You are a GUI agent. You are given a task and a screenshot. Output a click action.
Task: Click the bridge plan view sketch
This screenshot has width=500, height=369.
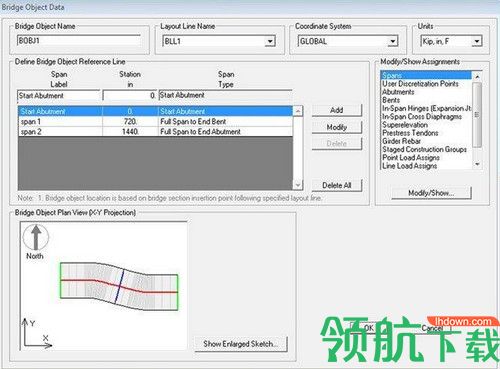point(119,287)
